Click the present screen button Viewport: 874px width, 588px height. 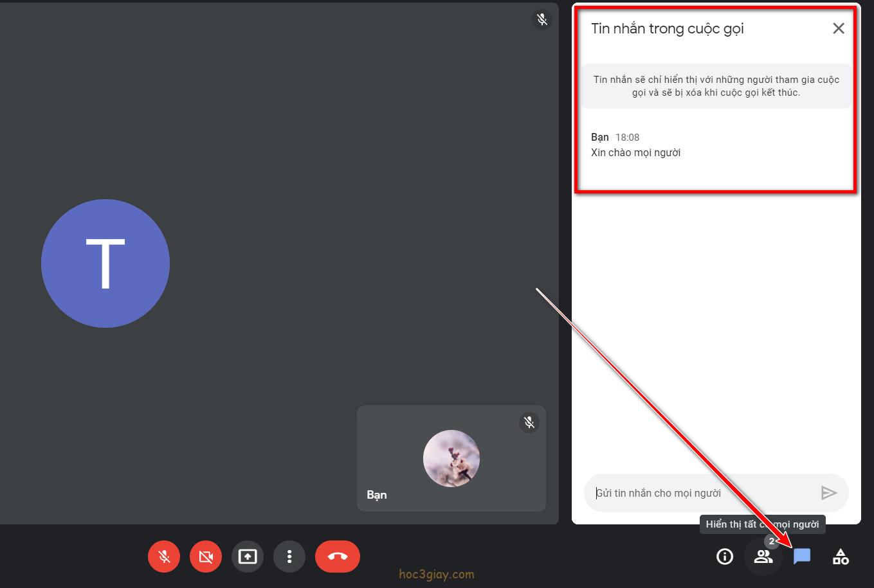(x=248, y=557)
